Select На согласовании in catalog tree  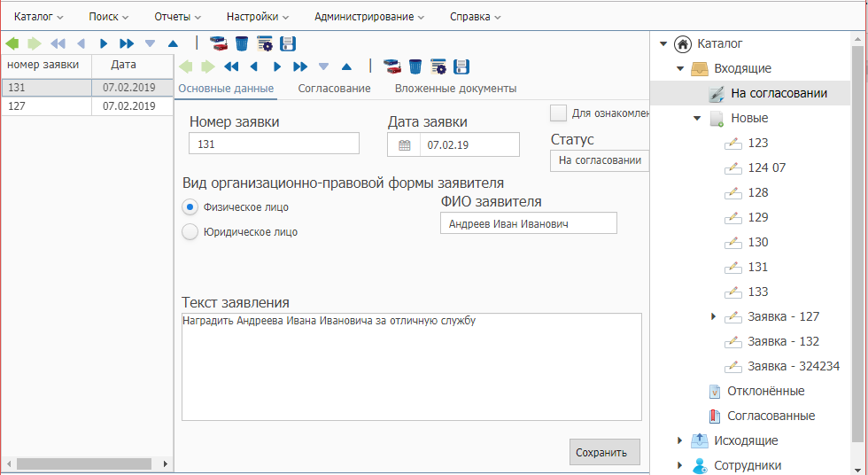coord(751,93)
